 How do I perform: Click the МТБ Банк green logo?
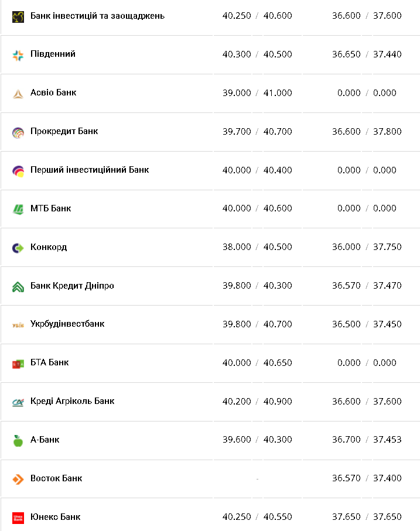[x=18, y=209]
